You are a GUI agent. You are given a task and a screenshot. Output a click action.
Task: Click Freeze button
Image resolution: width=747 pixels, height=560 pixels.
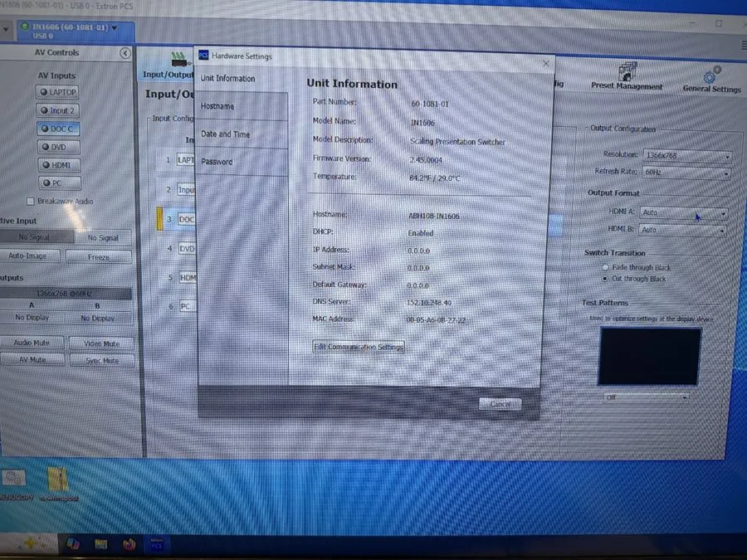tap(99, 256)
